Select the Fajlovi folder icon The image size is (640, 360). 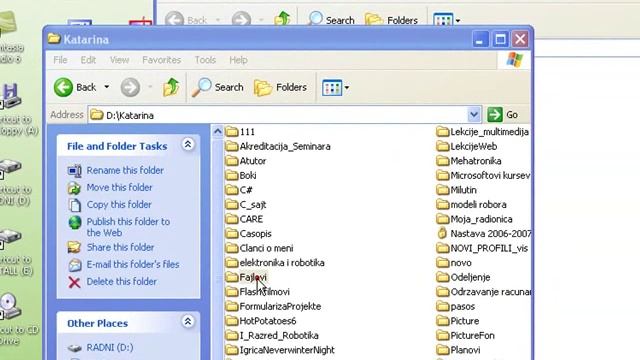pyautogui.click(x=232, y=278)
